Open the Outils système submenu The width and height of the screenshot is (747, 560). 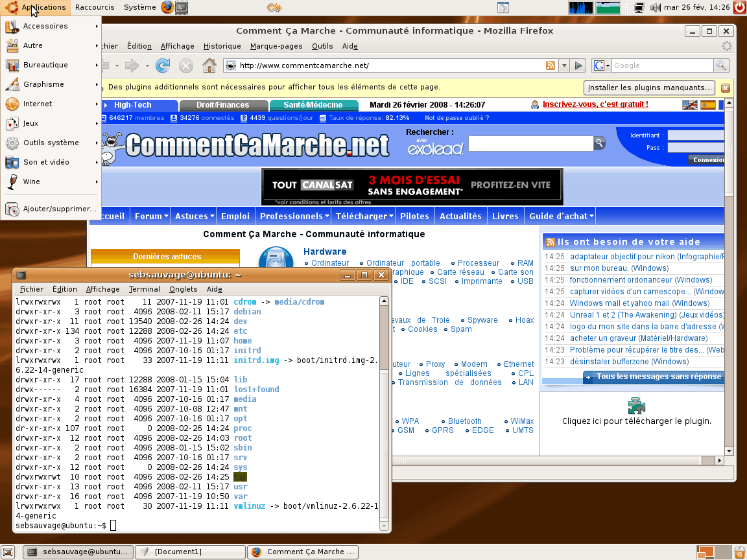51,143
